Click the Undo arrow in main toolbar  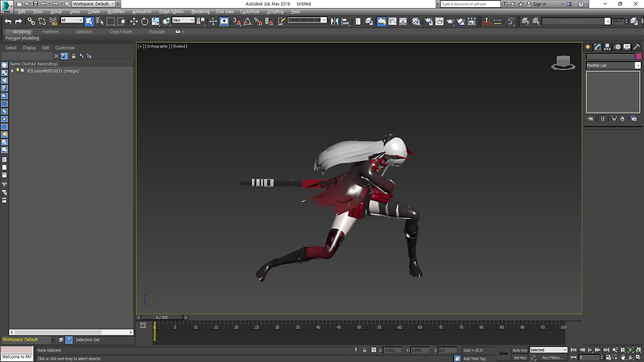click(x=8, y=21)
